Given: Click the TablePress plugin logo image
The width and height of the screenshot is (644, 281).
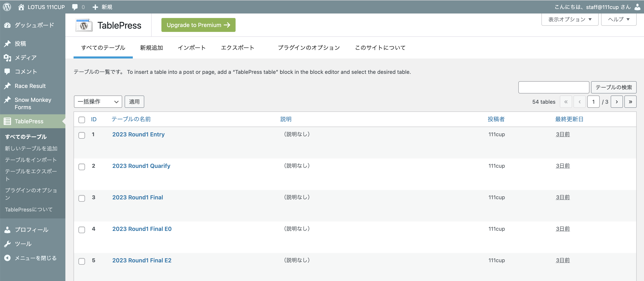Looking at the screenshot, I should coord(84,25).
